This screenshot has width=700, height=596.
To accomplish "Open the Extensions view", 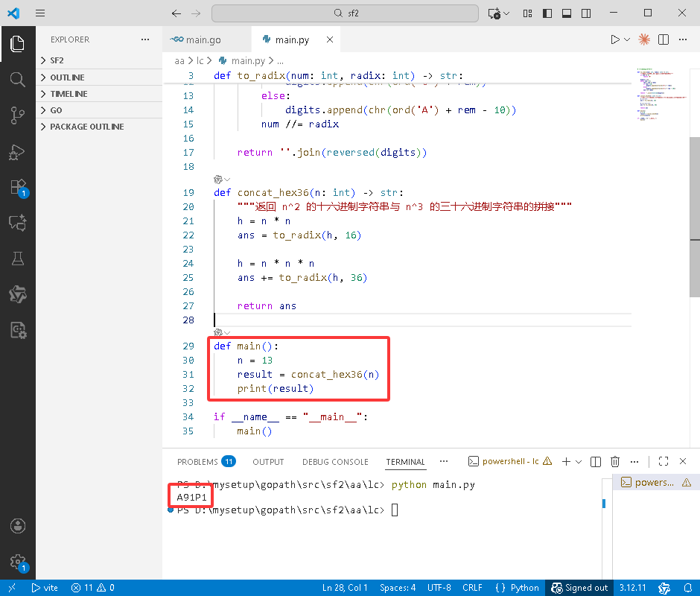I will (19, 187).
